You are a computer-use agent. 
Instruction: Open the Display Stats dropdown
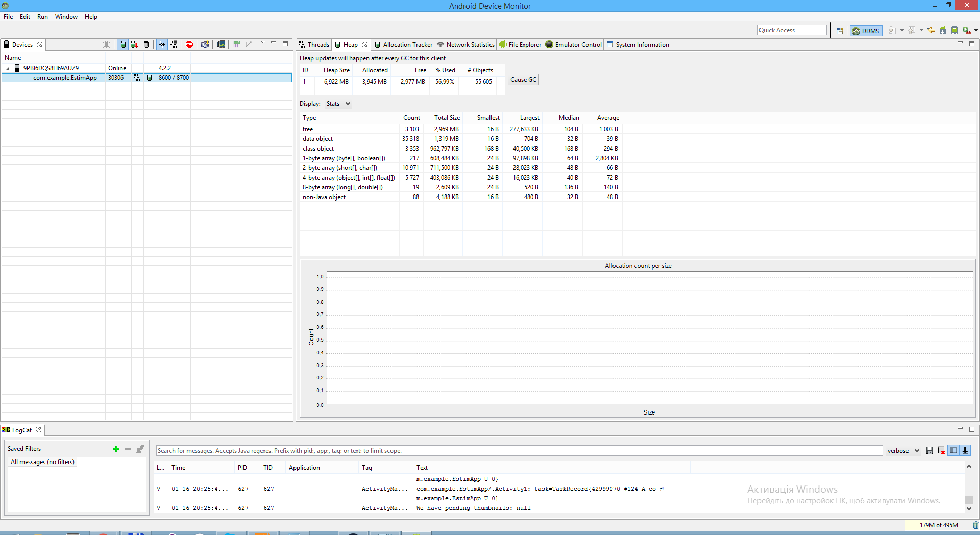point(338,104)
